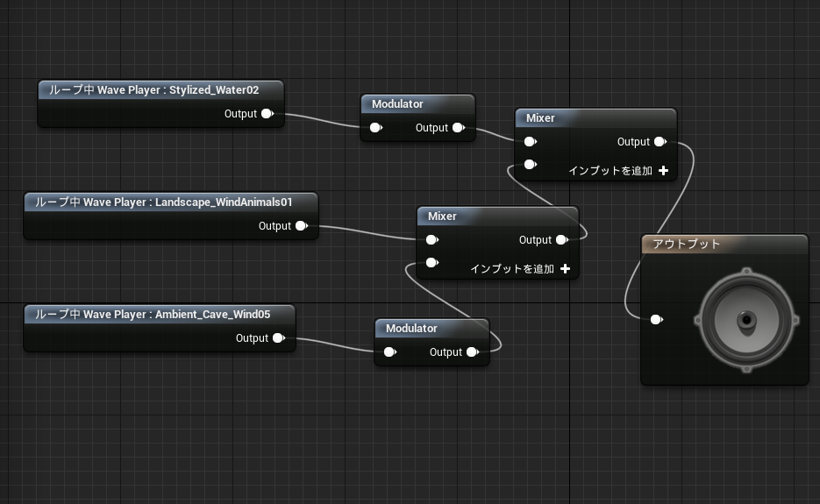Click the lower Mixer output pin
This screenshot has width=820, height=504.
[x=562, y=240]
